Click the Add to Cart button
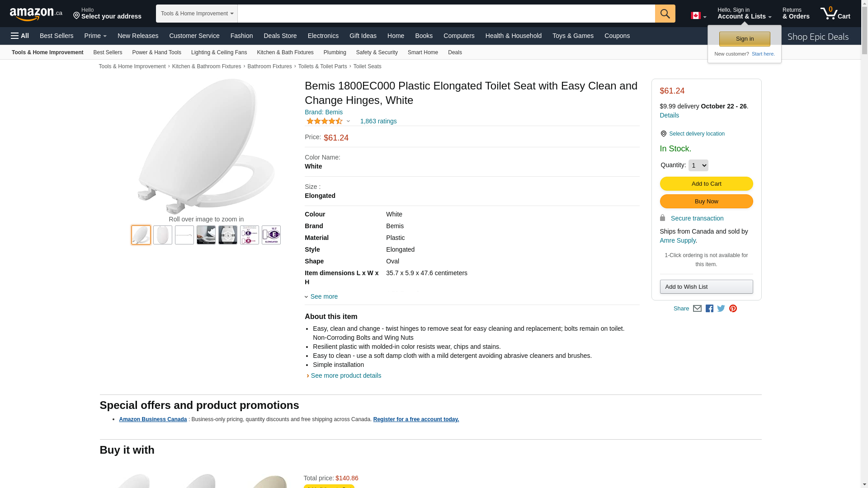The height and width of the screenshot is (488, 868). (x=706, y=184)
